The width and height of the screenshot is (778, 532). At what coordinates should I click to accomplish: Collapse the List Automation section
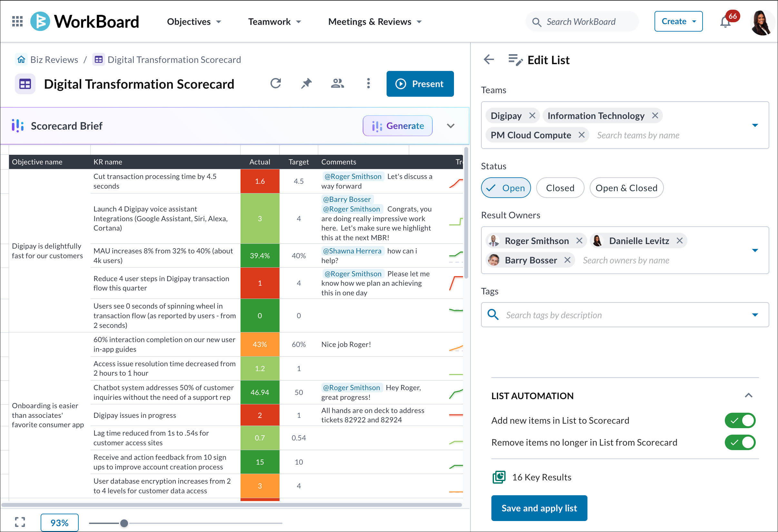click(x=749, y=395)
